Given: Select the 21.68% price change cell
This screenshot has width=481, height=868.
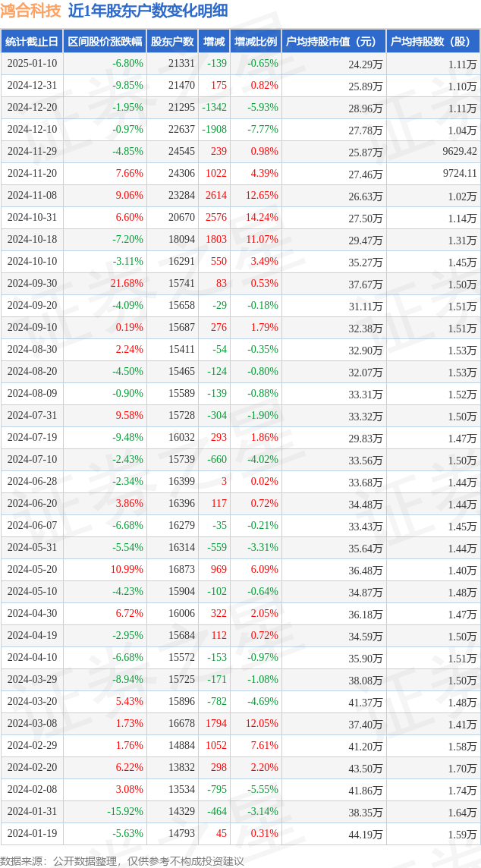Looking at the screenshot, I should (x=105, y=284).
